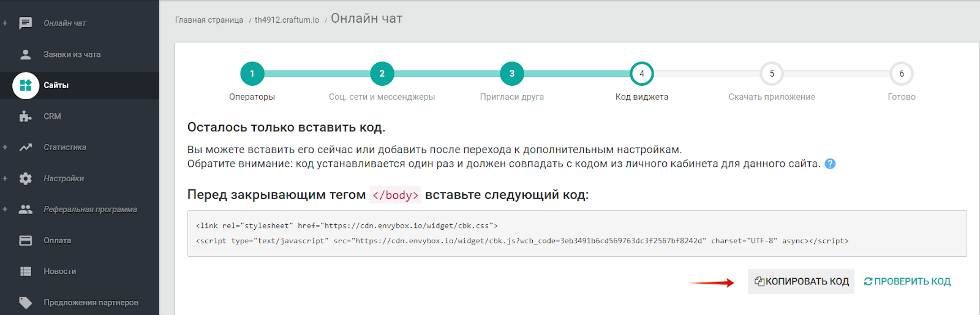Click the link rel stylesheet code line
The height and width of the screenshot is (315, 980).
click(347, 226)
